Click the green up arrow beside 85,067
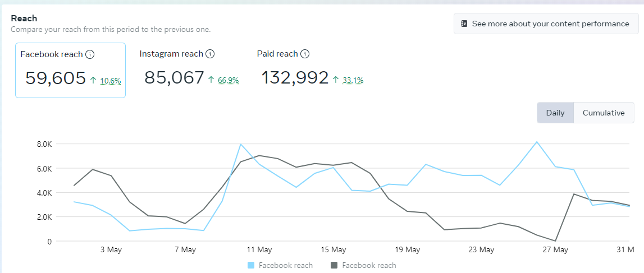The width and height of the screenshot is (644, 273). 211,80
